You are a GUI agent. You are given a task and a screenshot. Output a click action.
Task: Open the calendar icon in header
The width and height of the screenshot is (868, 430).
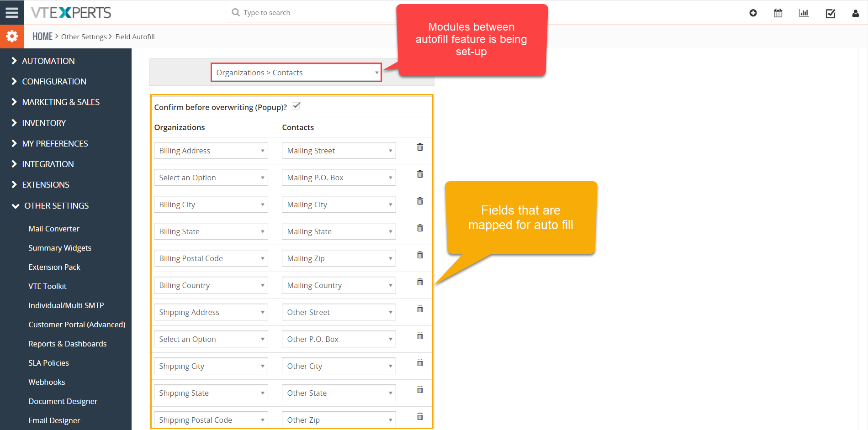point(778,13)
